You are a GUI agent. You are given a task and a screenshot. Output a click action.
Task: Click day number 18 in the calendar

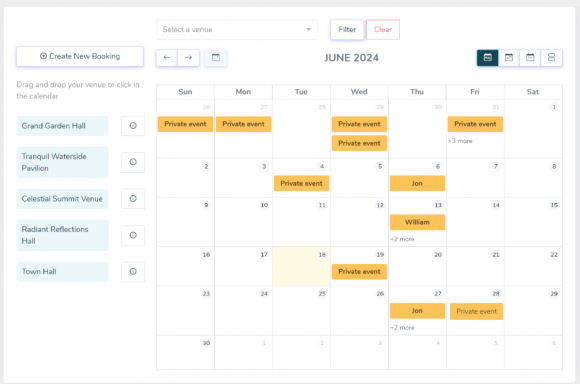coord(322,255)
